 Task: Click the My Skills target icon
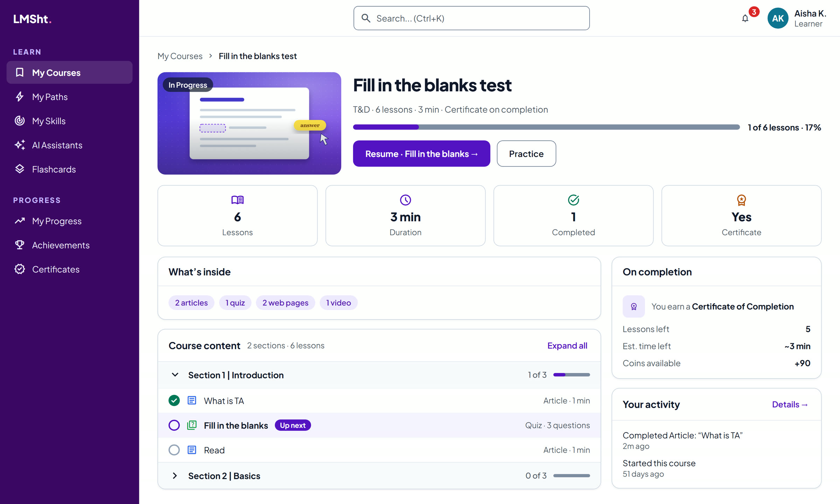[x=20, y=121]
